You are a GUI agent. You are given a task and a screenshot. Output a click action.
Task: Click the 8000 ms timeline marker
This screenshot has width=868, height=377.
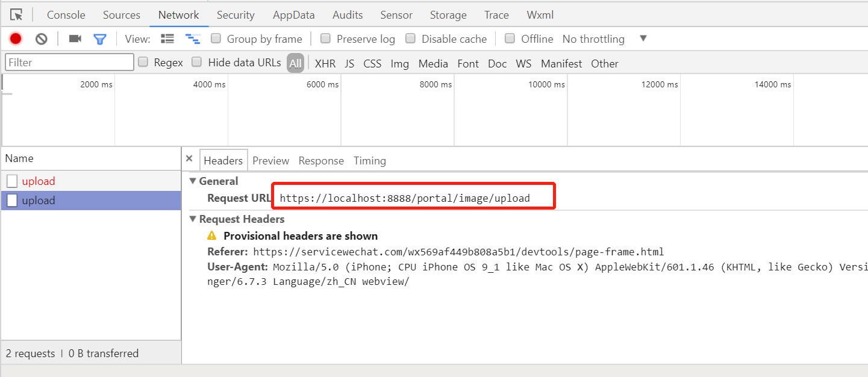tap(436, 84)
